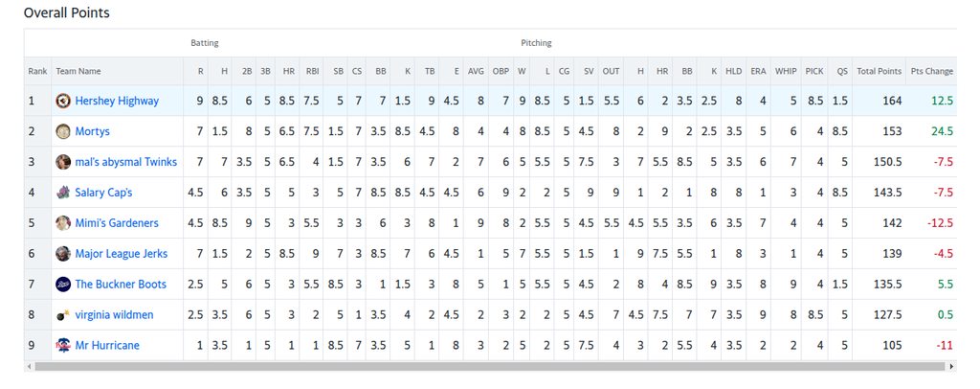Open the Mortys team page link

pos(93,131)
